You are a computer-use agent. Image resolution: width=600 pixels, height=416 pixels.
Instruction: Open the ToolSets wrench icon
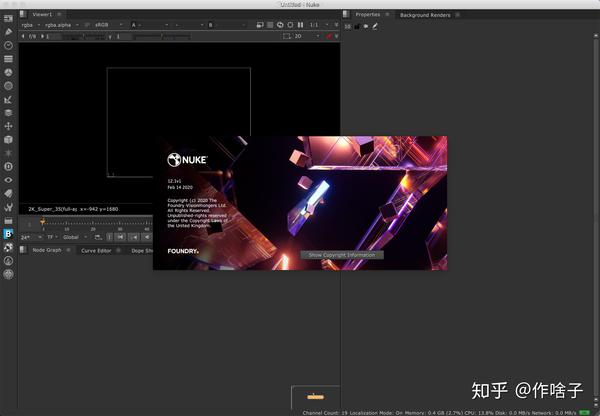pos(8,207)
